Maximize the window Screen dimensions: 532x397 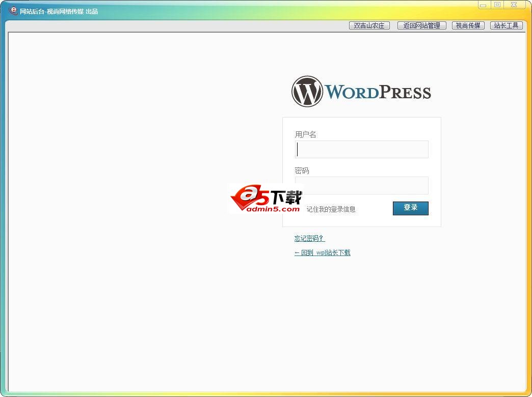coord(497,5)
